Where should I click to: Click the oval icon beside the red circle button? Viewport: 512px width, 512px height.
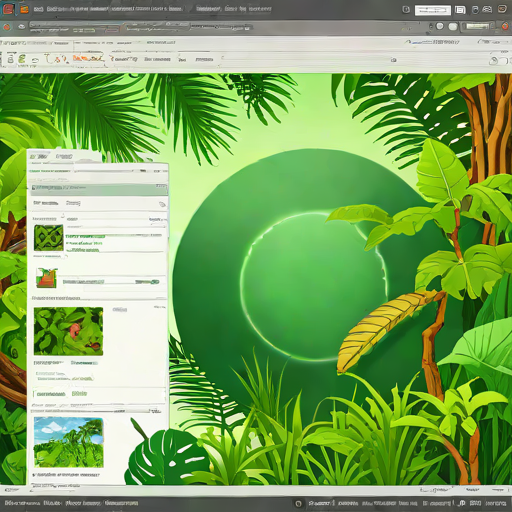22,27
